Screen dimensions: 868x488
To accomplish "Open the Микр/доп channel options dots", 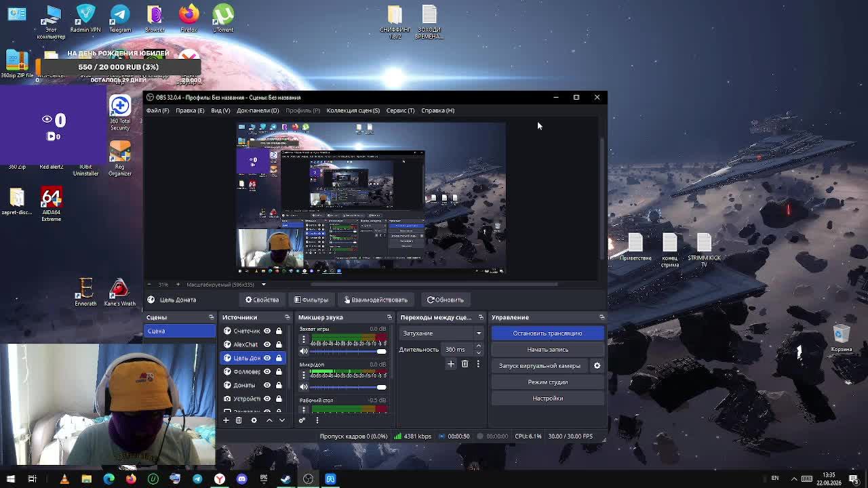I will click(304, 375).
